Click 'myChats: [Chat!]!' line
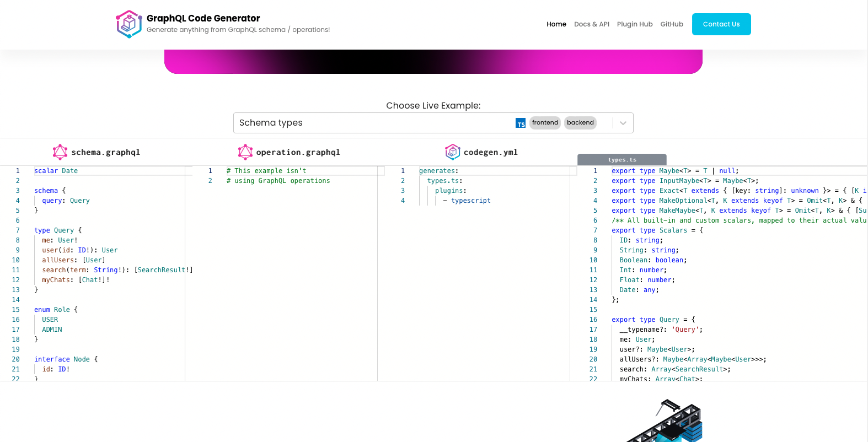Viewport: 868px width, 442px height. click(x=76, y=280)
